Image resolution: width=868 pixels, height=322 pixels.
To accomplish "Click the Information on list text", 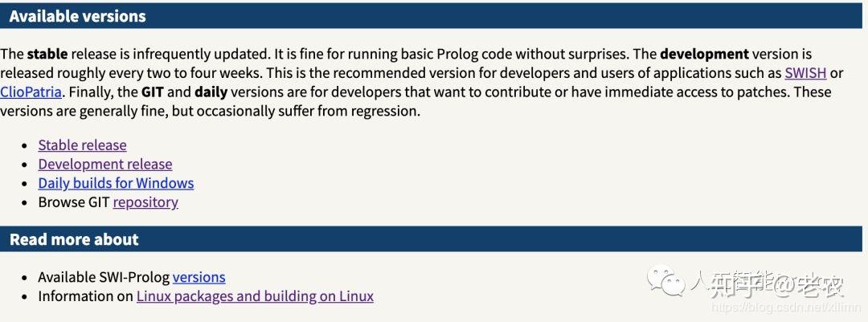I will tap(85, 296).
